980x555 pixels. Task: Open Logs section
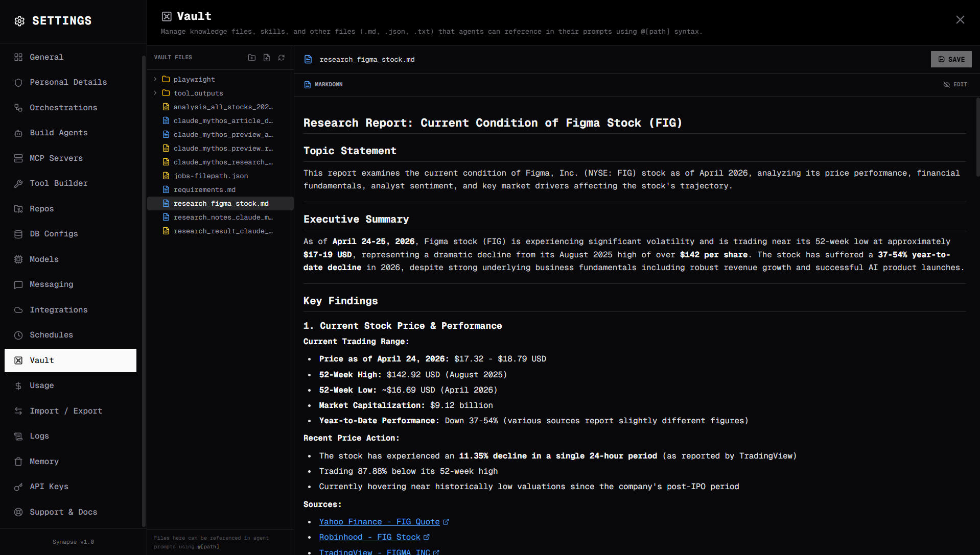pos(71,436)
